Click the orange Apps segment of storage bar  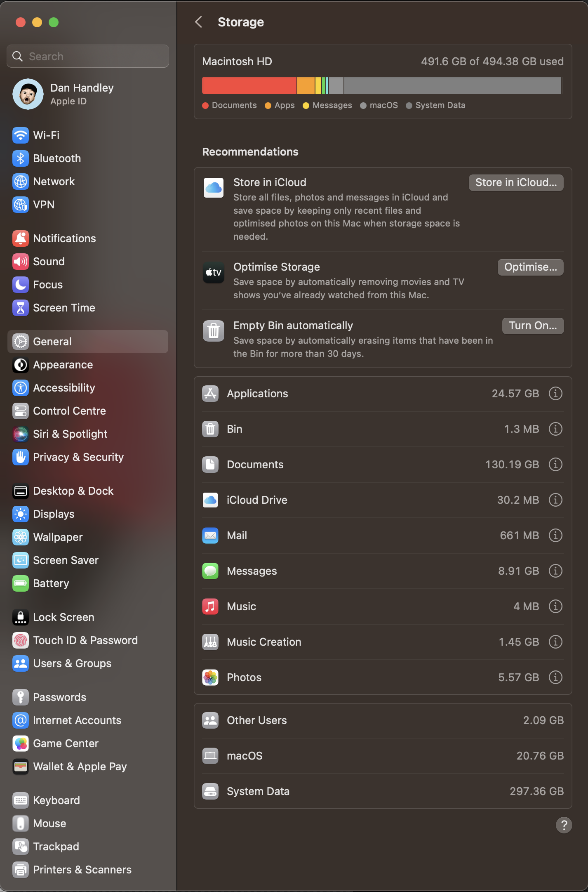click(x=306, y=85)
